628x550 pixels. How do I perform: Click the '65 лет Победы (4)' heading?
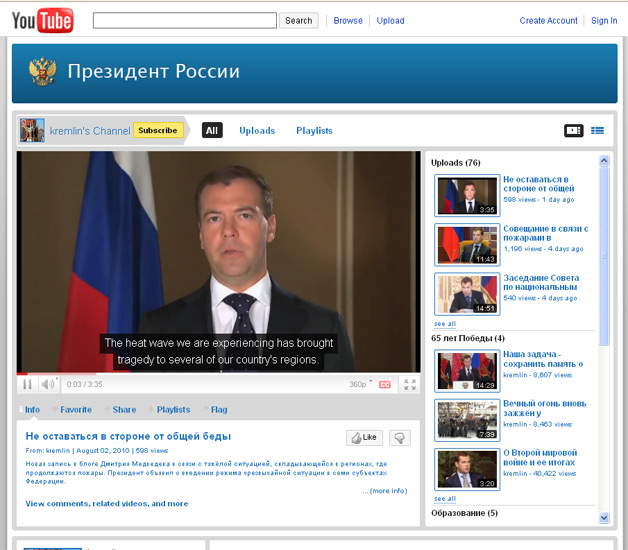(468, 338)
